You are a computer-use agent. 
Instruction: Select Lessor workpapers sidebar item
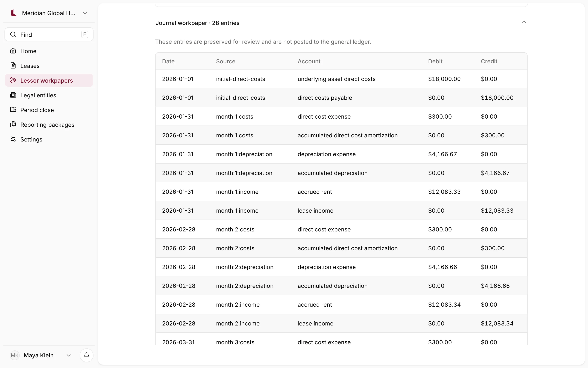point(49,80)
